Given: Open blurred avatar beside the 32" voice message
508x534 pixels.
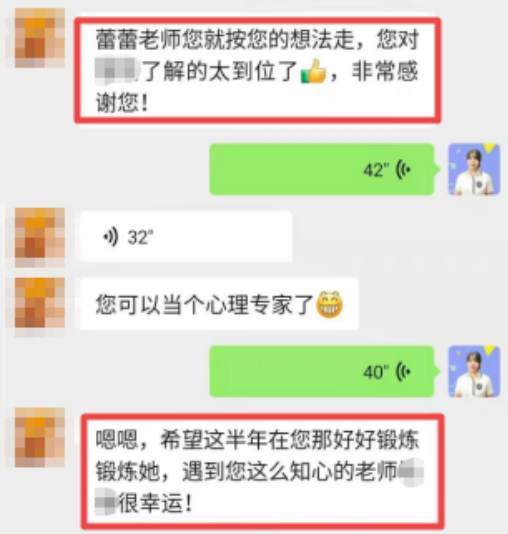Looking at the screenshot, I should pyautogui.click(x=39, y=237).
